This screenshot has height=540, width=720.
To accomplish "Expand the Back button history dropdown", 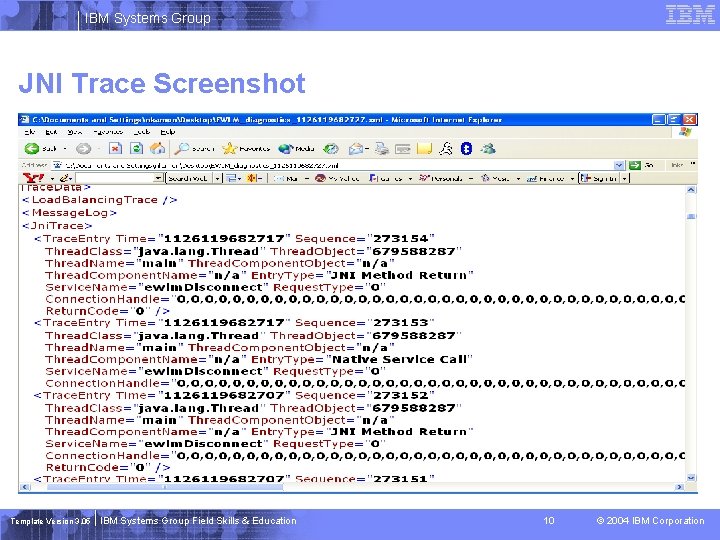I will click(65, 149).
